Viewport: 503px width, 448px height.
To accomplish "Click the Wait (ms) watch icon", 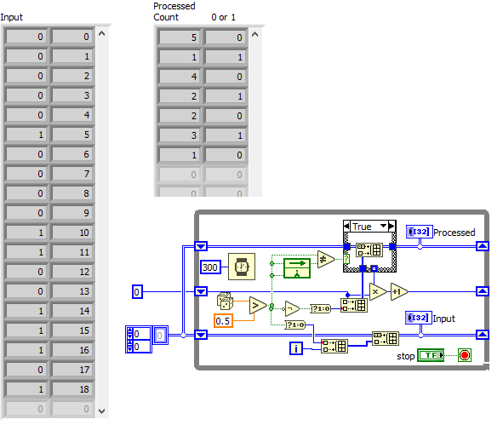I will coord(242,267).
